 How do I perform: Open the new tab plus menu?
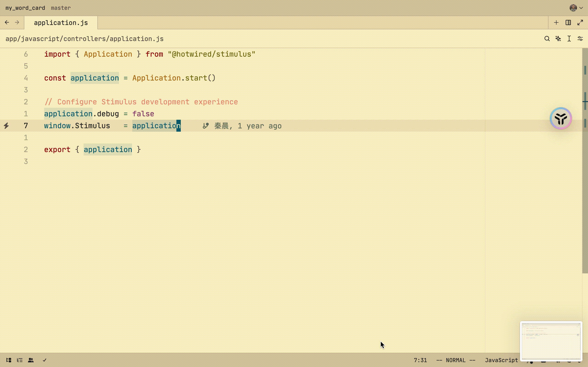coord(556,22)
